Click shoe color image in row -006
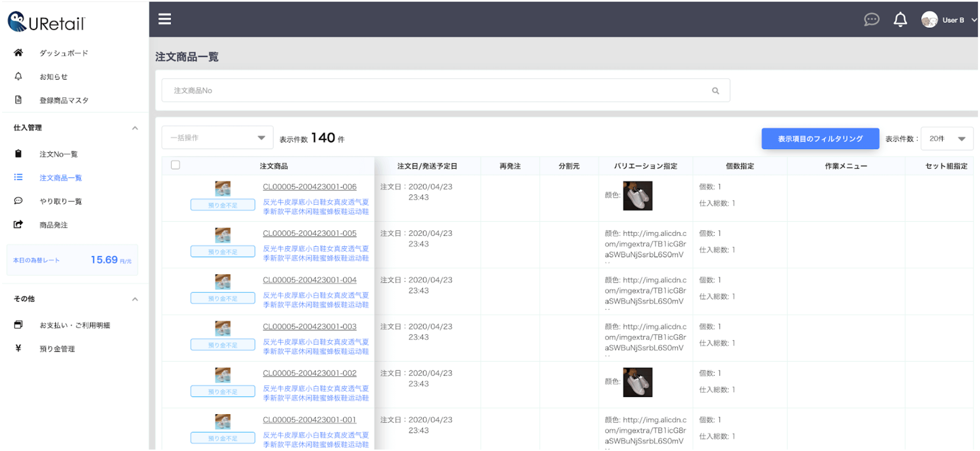Image resolution: width=980 pixels, height=451 pixels. 637,195
